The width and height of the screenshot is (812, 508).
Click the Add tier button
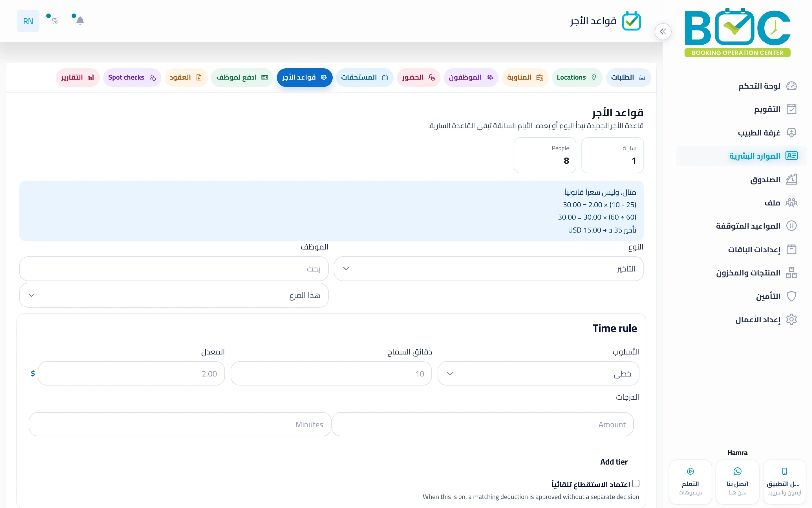pyautogui.click(x=614, y=462)
